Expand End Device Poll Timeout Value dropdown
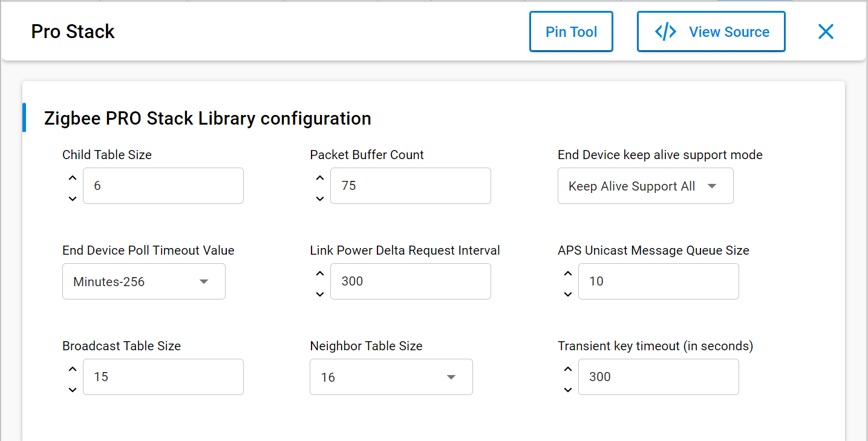 (x=143, y=281)
